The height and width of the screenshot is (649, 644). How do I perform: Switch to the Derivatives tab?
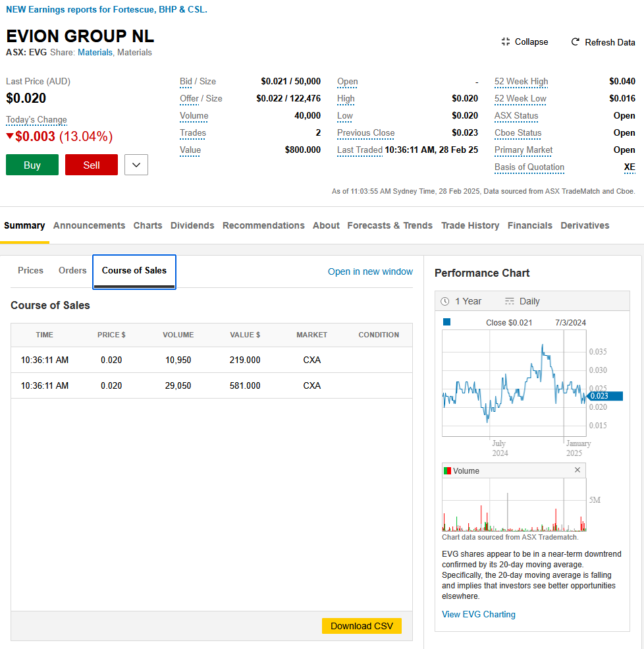pyautogui.click(x=585, y=225)
